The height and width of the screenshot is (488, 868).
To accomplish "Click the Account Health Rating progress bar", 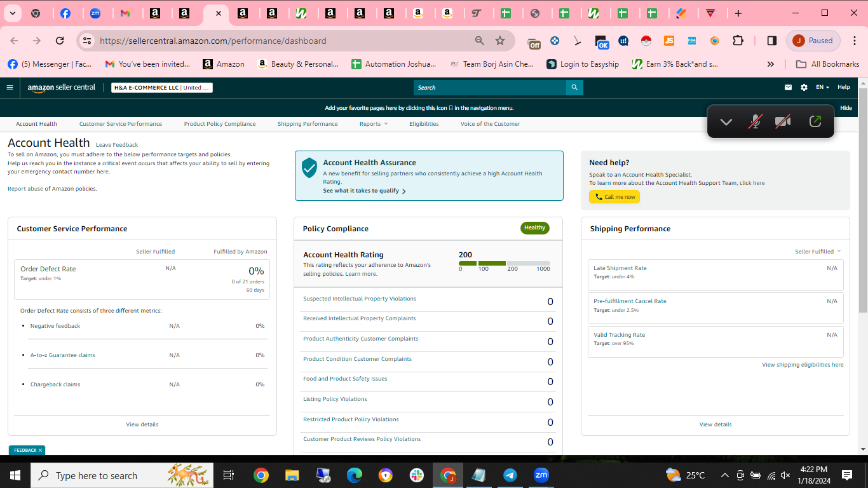I will coord(505,263).
